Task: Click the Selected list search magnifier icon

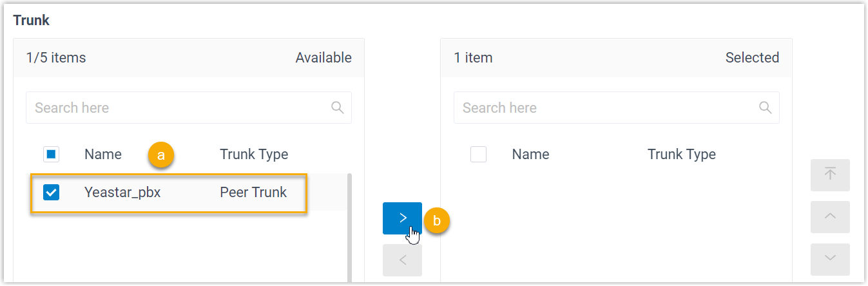Action: (x=765, y=108)
